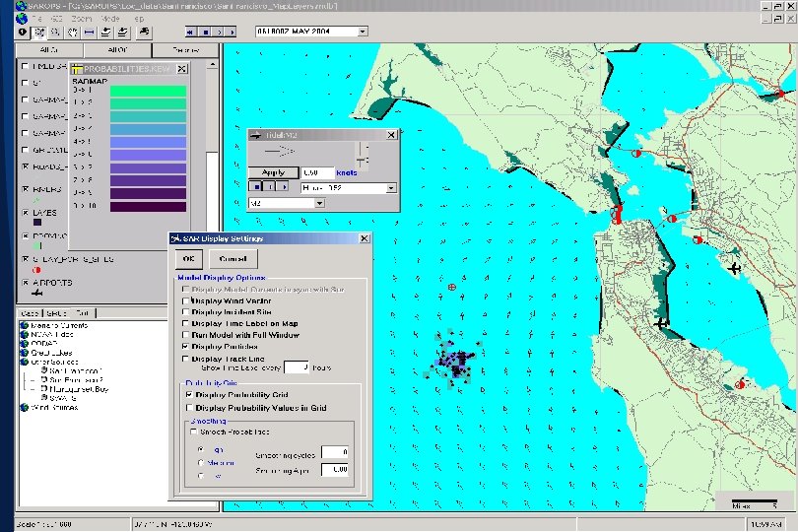Click the brightest green probability color swatch
The width and height of the screenshot is (798, 532).
[x=149, y=91]
